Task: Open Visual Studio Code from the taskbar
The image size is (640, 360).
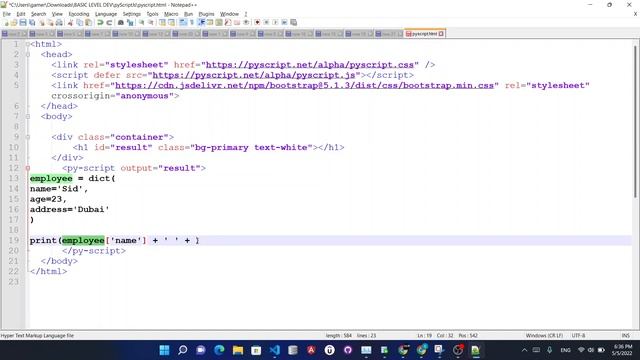Action: coord(275,350)
